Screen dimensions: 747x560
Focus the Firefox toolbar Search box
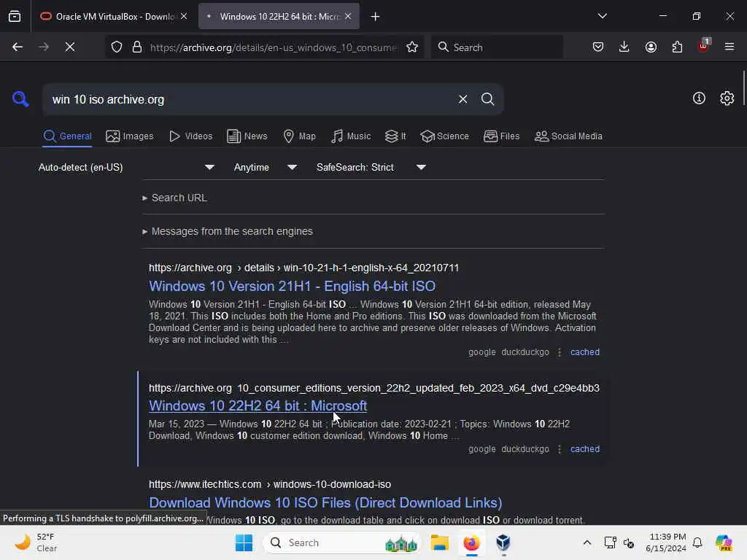point(497,47)
